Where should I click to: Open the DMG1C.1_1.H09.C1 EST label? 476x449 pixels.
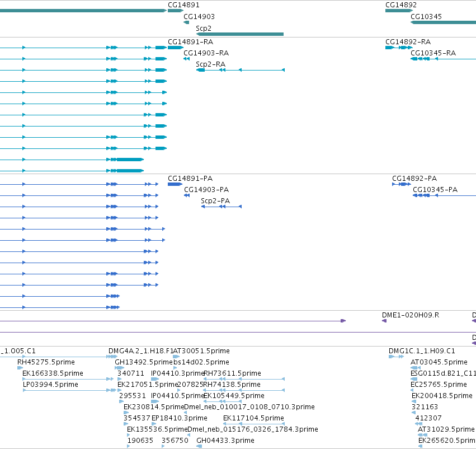[x=422, y=351]
